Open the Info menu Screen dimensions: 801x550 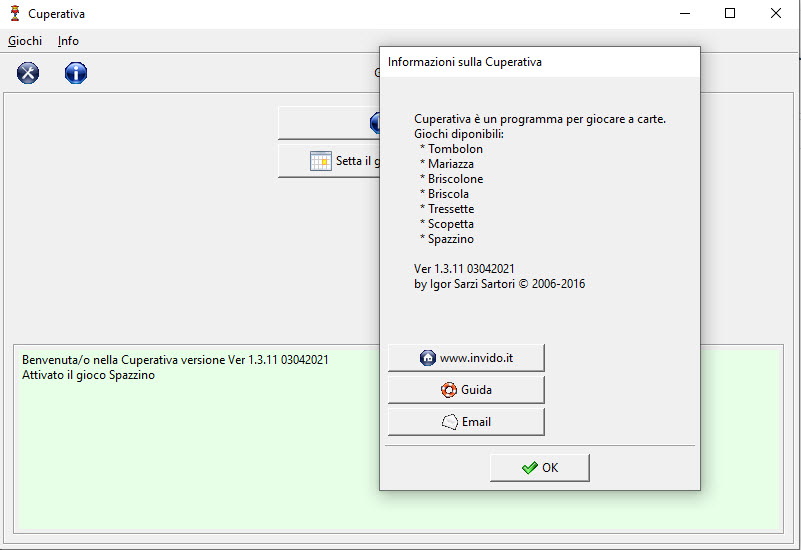[x=68, y=41]
